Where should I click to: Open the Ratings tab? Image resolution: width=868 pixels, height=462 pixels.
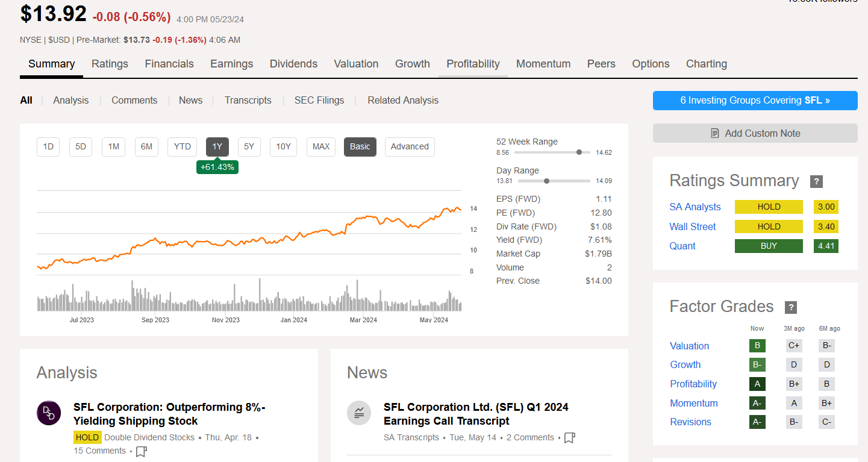click(x=110, y=64)
